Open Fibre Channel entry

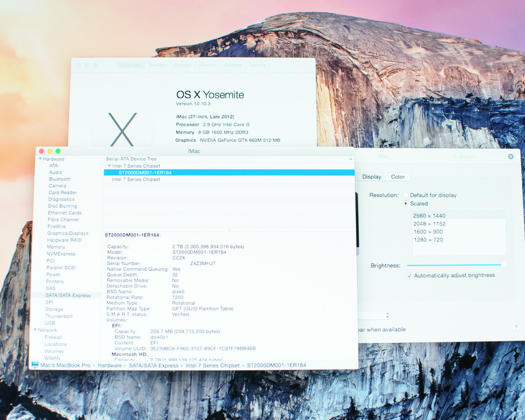click(63, 219)
